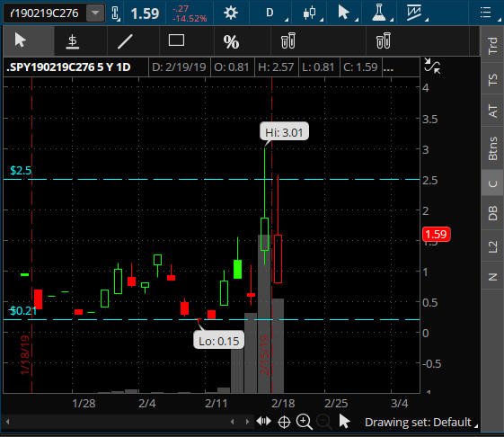The width and height of the screenshot is (504, 437).
Task: Select the trendline drawing tool
Action: 125,41
